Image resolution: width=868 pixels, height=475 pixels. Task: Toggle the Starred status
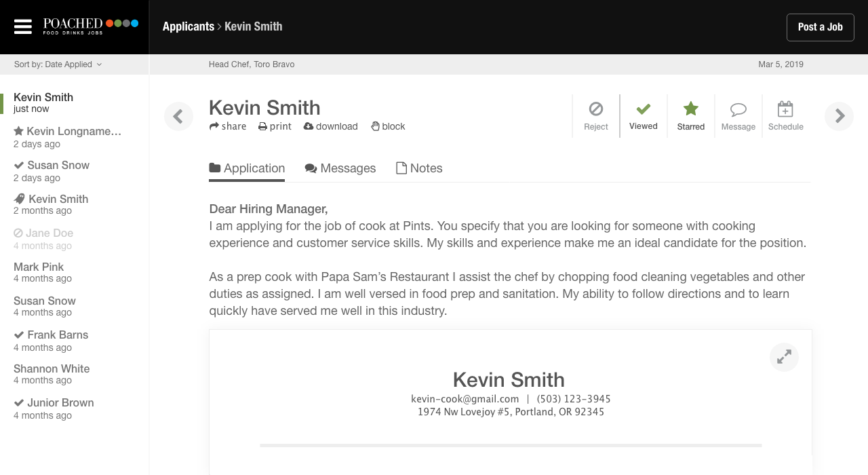tap(691, 116)
